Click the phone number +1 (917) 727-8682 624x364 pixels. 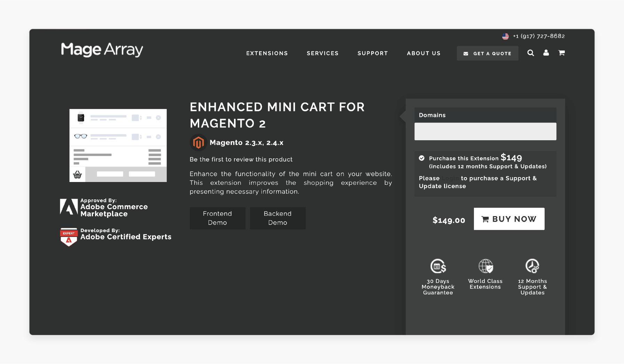point(539,36)
